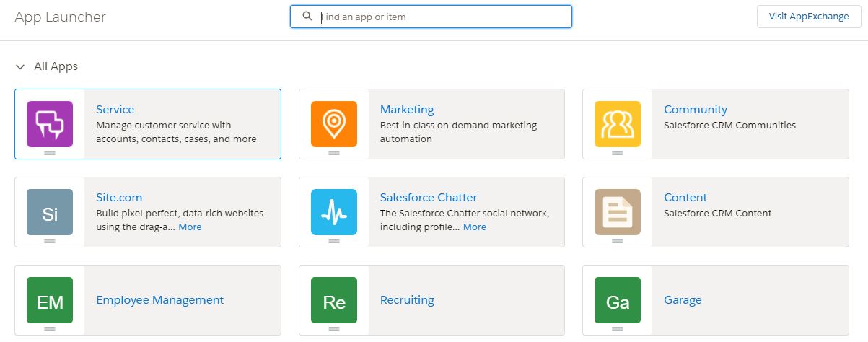Screen dimensions: 868x342
Task: Click the yellow Community people icon
Action: (x=618, y=124)
